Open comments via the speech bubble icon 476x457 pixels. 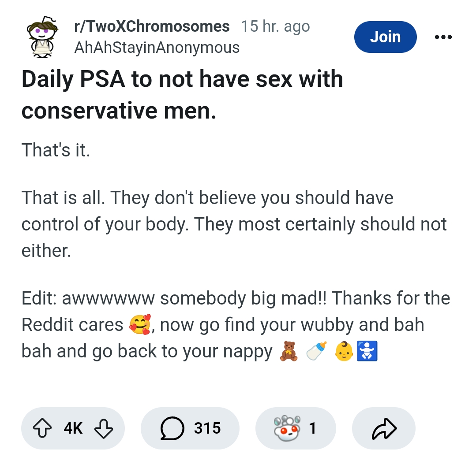click(172, 428)
